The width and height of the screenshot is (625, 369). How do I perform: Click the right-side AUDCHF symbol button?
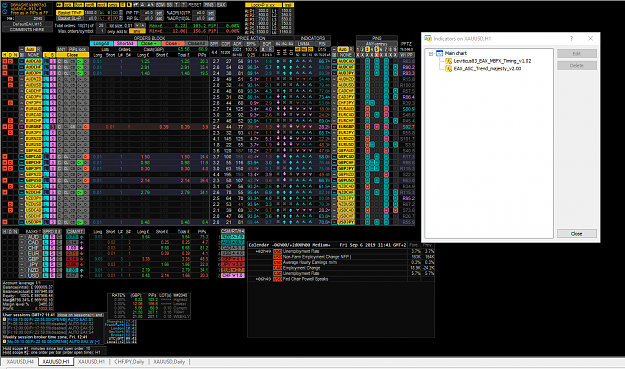[x=346, y=67]
